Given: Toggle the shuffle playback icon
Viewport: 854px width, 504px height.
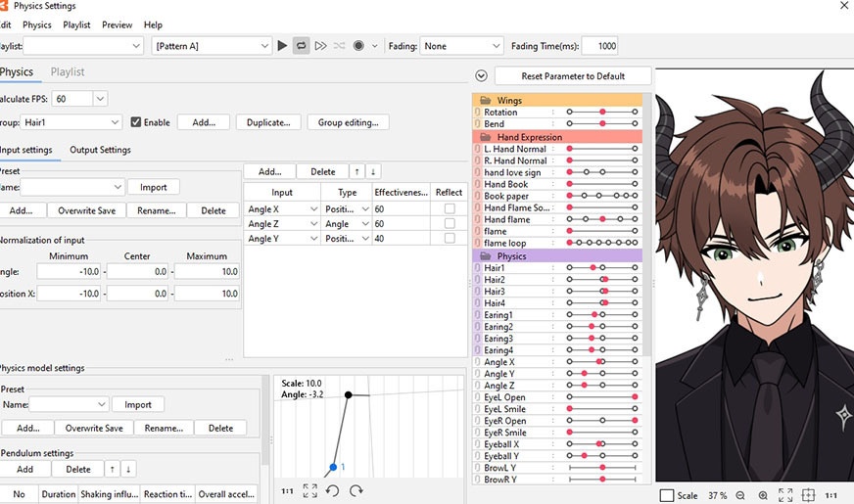Looking at the screenshot, I should click(x=339, y=46).
